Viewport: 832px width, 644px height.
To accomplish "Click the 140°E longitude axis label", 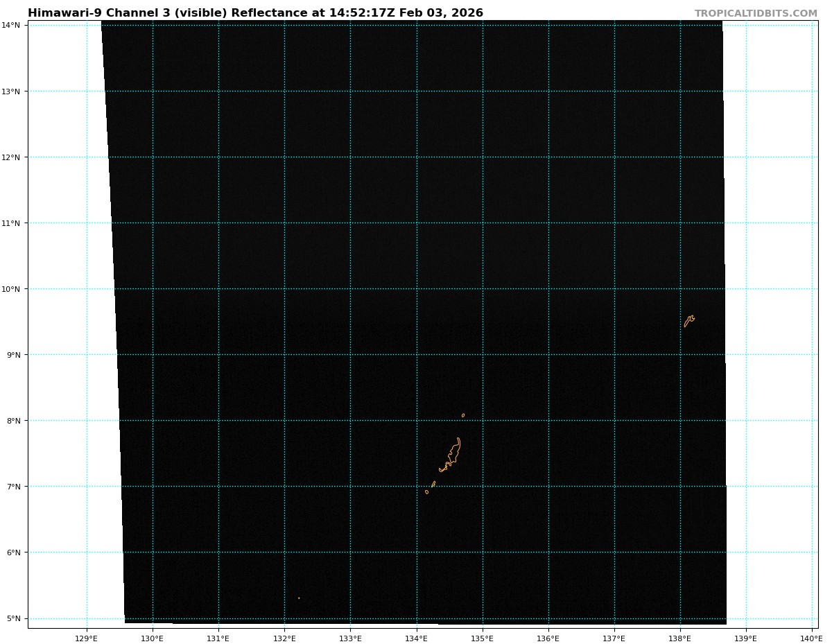I will [811, 638].
